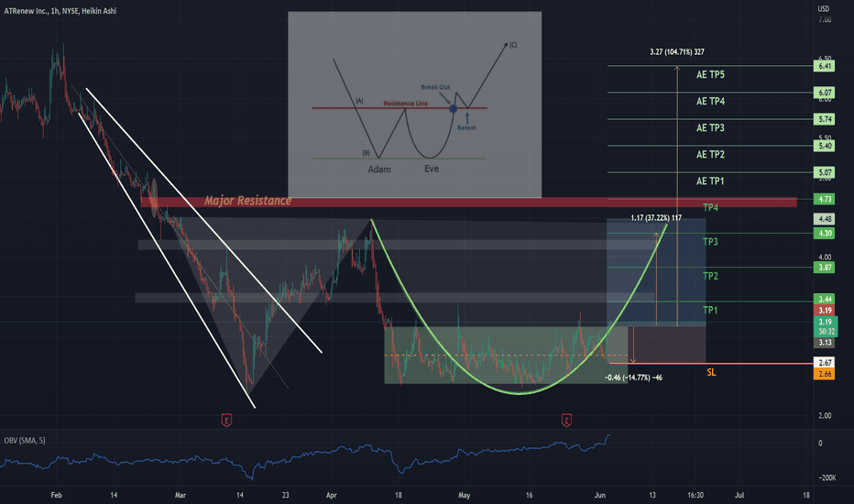Click the orange 2.66 stop-loss label
The image size is (854, 504).
[x=824, y=374]
